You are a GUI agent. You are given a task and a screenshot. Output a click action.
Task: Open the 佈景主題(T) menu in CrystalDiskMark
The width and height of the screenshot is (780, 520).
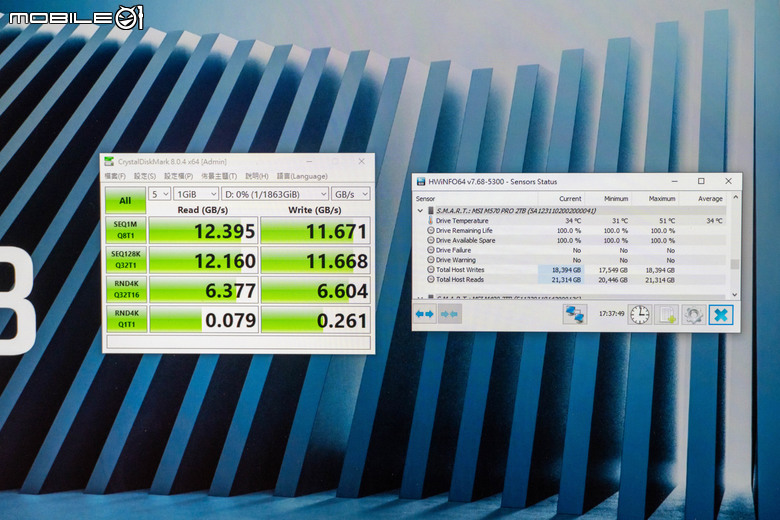coord(219,176)
